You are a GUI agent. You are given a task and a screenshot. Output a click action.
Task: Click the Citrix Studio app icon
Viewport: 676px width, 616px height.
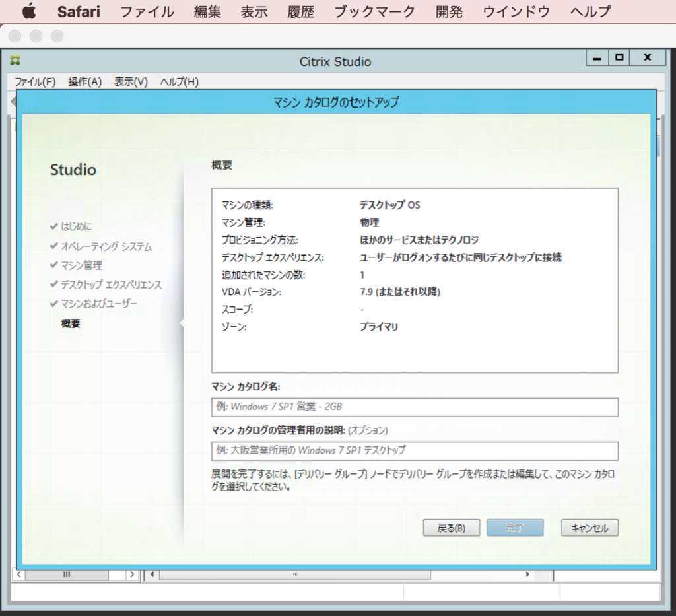15,60
